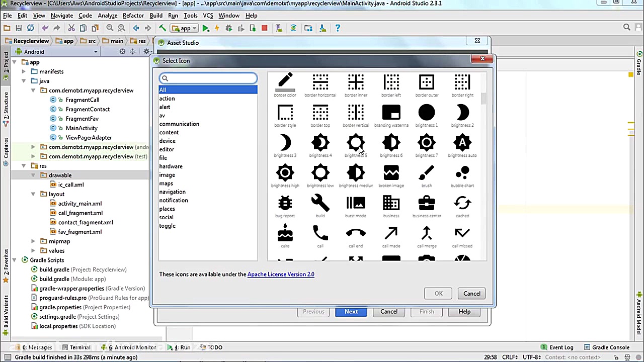Pick the business center briefcase icon

[427, 204]
